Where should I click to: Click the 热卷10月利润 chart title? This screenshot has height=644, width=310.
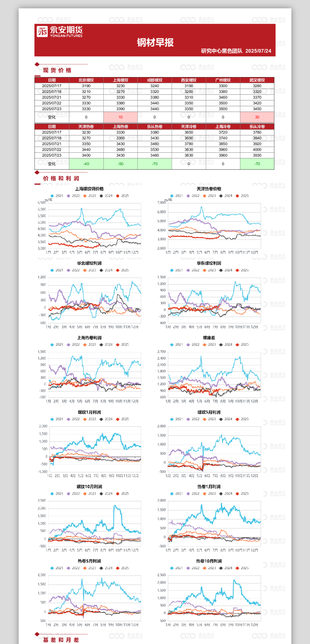point(209,561)
